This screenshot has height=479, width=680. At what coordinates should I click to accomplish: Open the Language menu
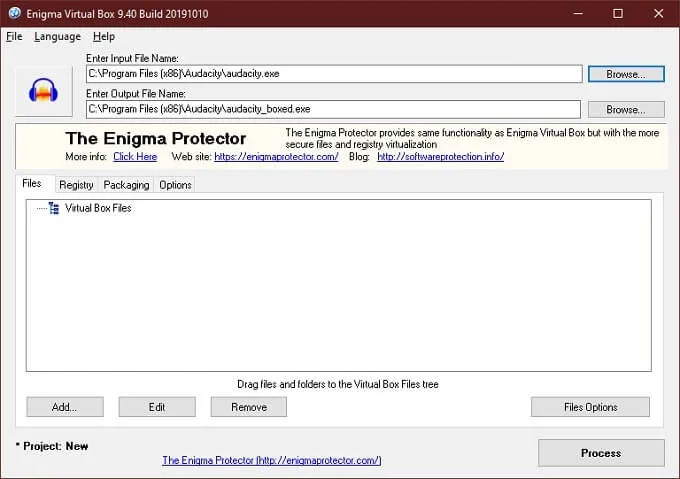point(57,36)
